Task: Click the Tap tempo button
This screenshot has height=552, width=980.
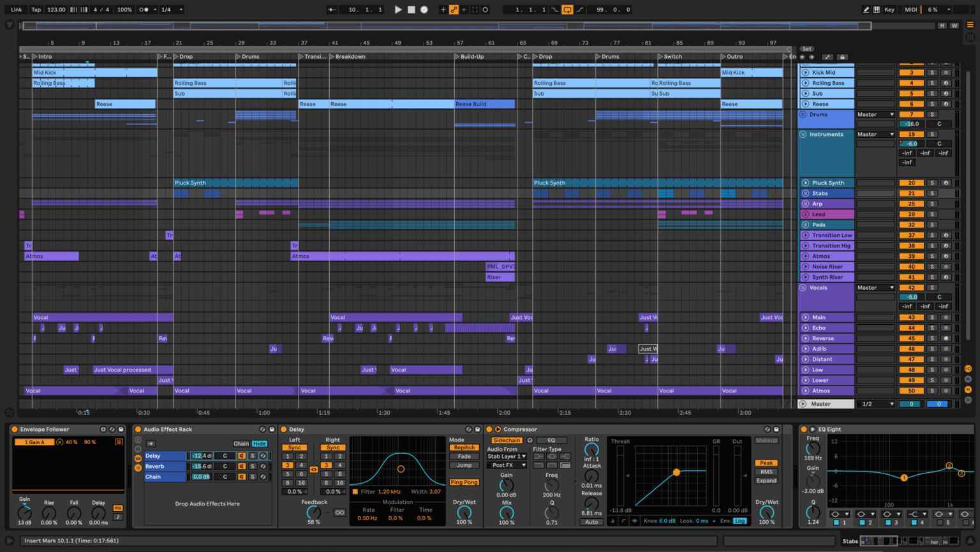Action: coord(36,10)
